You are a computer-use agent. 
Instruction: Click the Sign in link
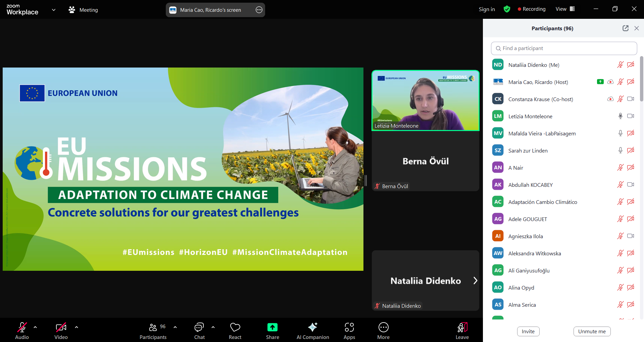pos(487,9)
